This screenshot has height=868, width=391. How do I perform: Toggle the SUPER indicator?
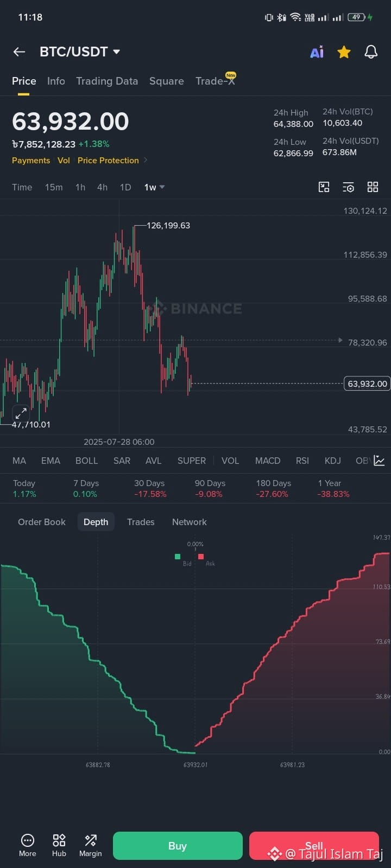tap(192, 461)
